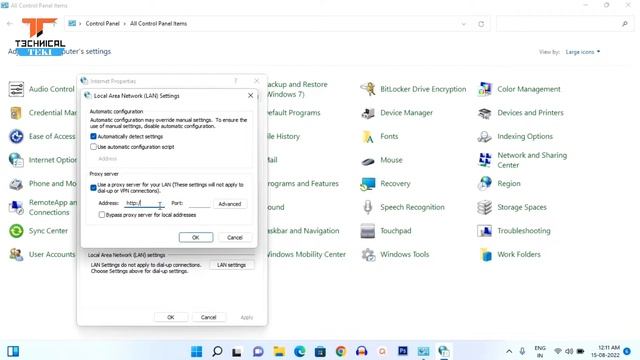Viewport: 640px width, 360px height.
Task: Open RemoteApp and Desktop Connections icon
Action: 16,207
